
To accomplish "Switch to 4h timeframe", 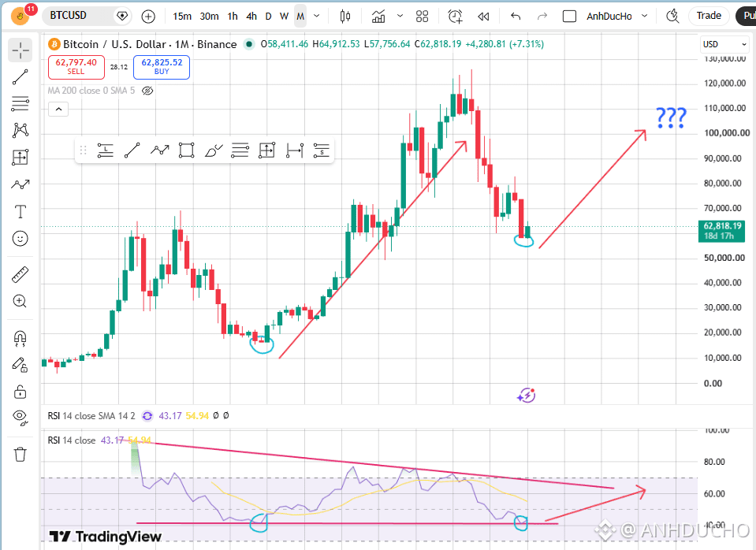I will (251, 17).
